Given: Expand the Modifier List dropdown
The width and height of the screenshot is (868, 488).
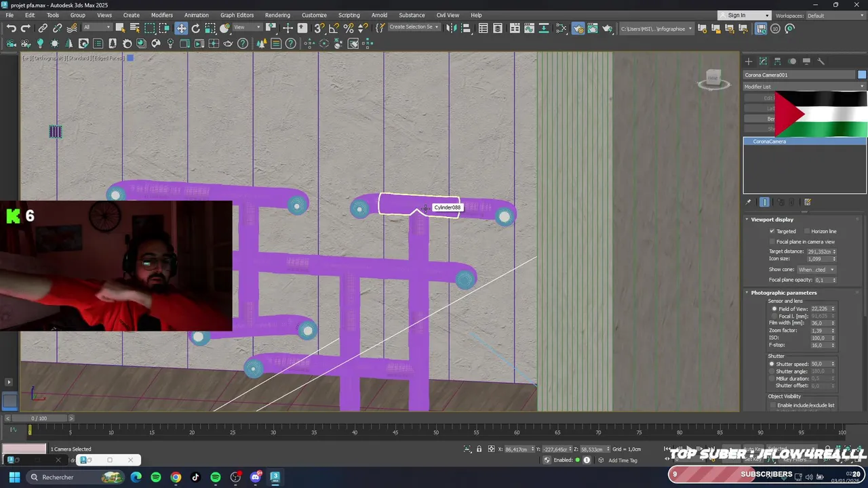Looking at the screenshot, I should [x=804, y=87].
